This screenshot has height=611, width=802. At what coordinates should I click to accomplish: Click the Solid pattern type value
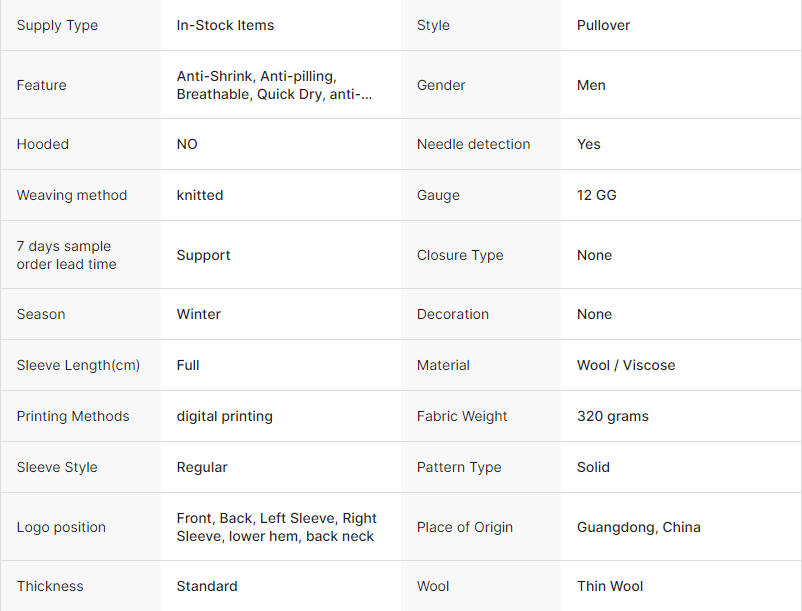pos(593,467)
